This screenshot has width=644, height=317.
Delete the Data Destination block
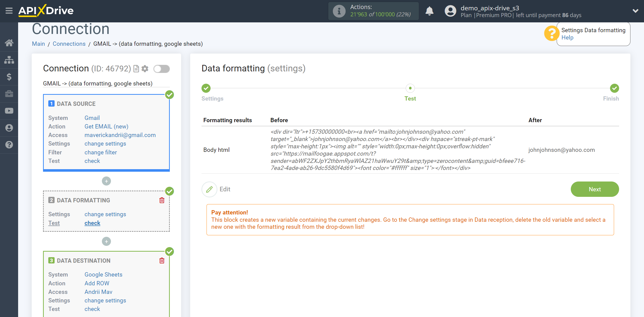click(x=162, y=260)
